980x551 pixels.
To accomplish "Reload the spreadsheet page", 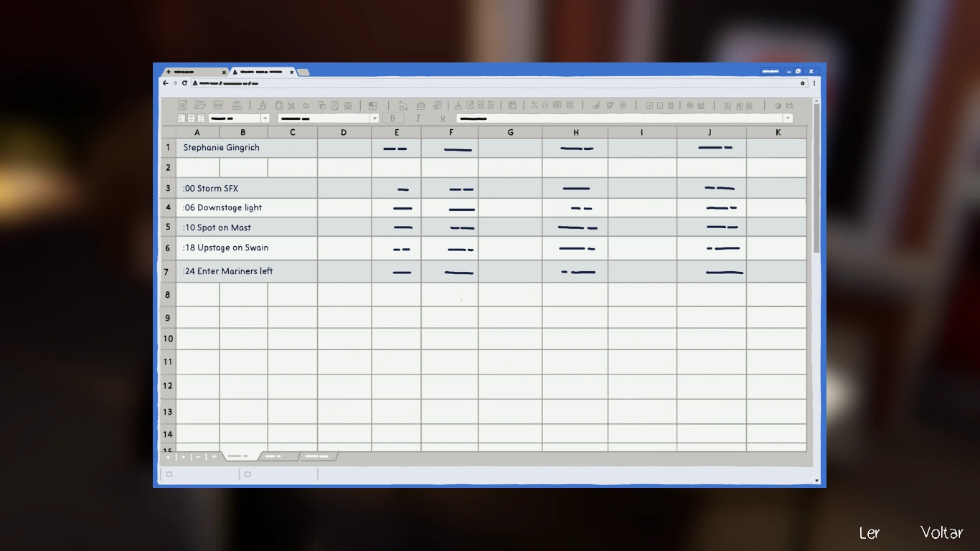I will (184, 83).
